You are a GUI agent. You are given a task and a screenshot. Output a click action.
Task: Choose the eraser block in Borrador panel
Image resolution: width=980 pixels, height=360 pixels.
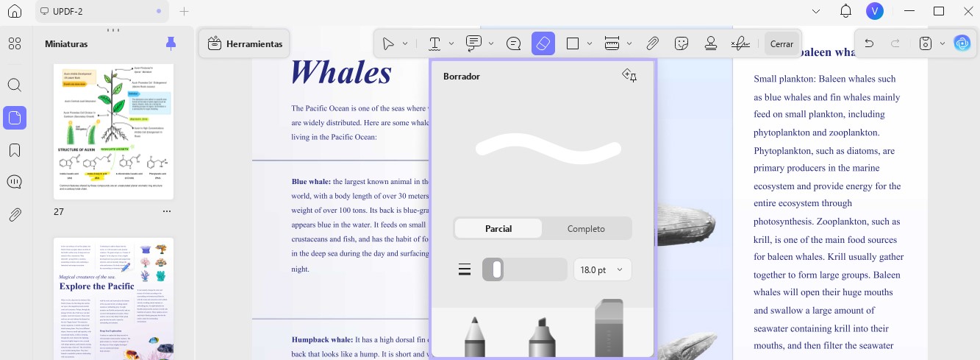(x=609, y=329)
